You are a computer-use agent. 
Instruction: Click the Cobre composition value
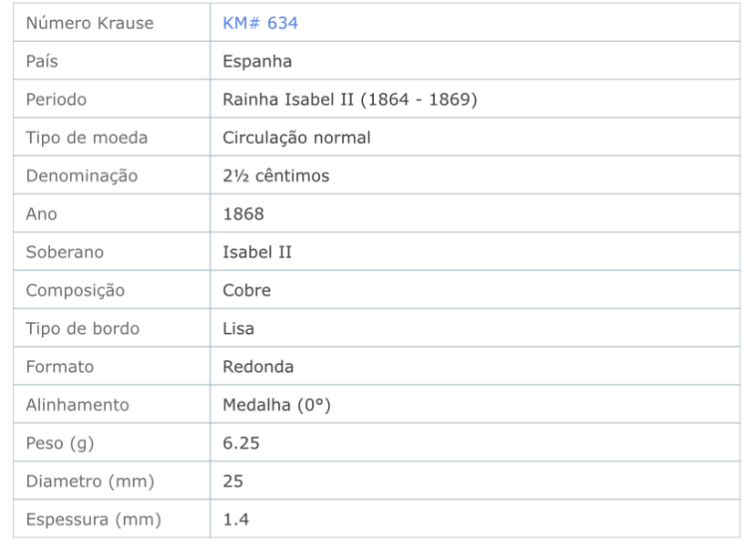click(246, 290)
